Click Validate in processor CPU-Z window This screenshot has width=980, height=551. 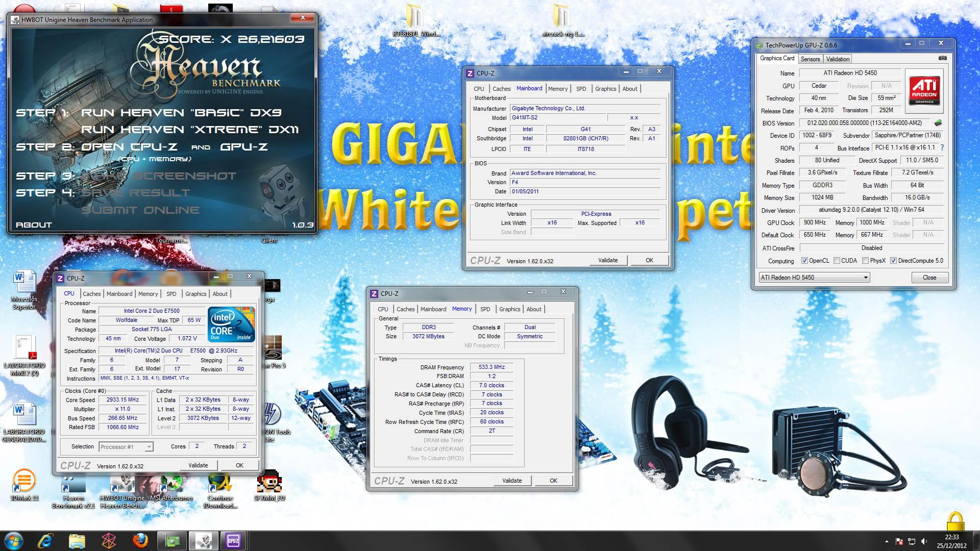coord(198,465)
